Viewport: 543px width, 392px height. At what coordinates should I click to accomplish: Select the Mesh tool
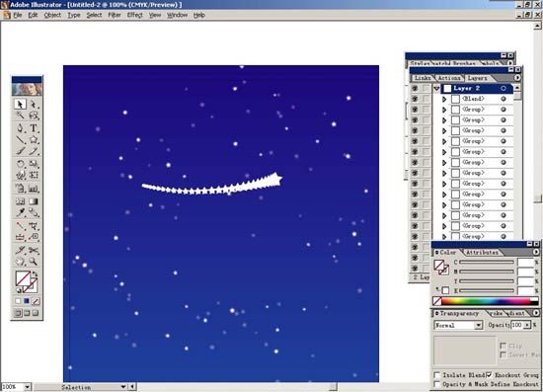[20, 201]
